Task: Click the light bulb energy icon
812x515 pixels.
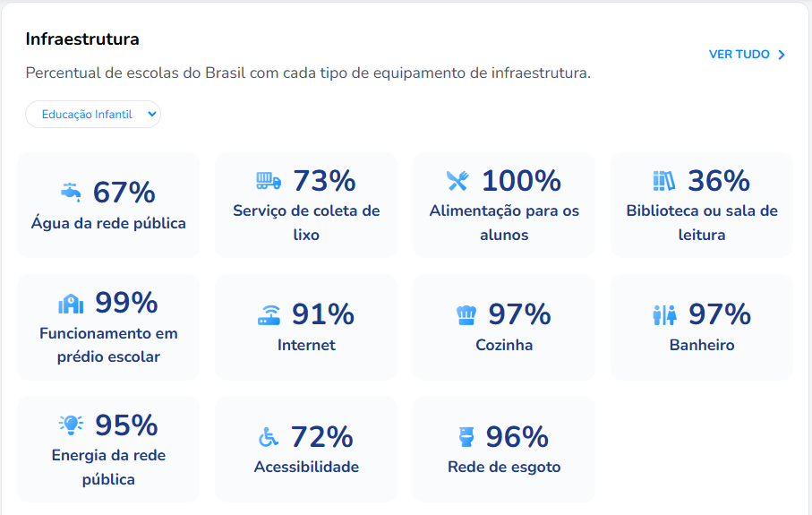Action: click(71, 425)
